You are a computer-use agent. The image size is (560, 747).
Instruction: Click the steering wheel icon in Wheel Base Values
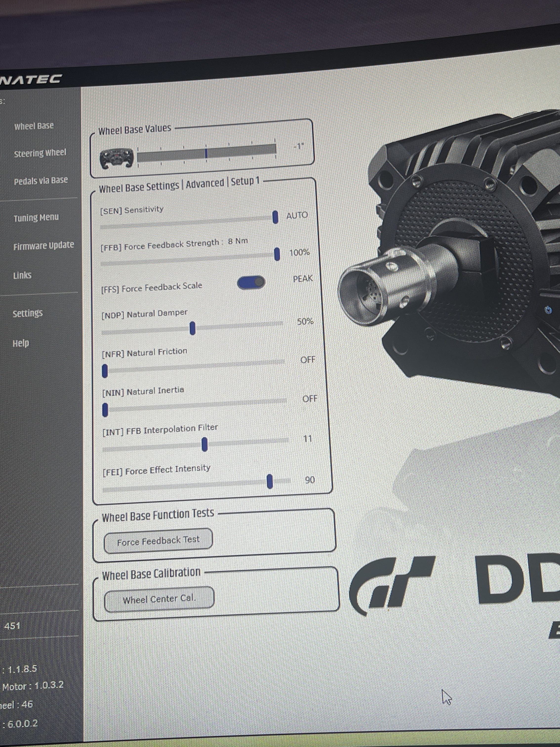click(x=117, y=159)
